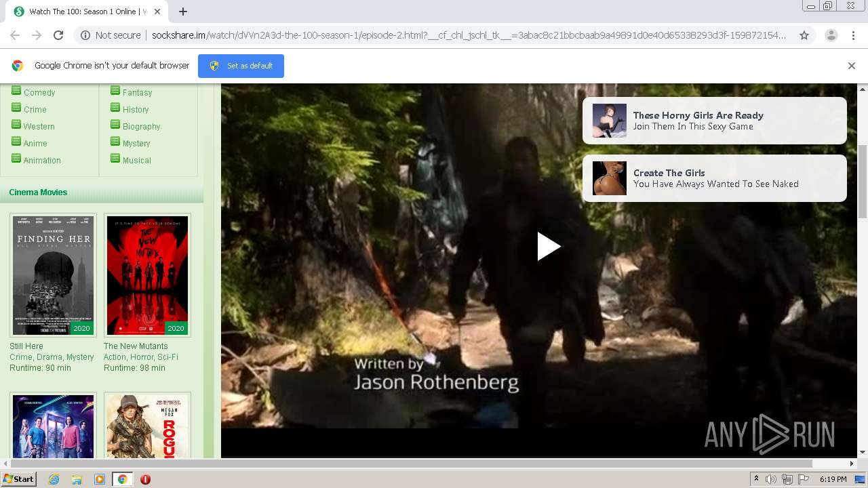The height and width of the screenshot is (488, 868).
Task: Open the Bill & Ted poster thumbnail
Action: click(x=53, y=426)
